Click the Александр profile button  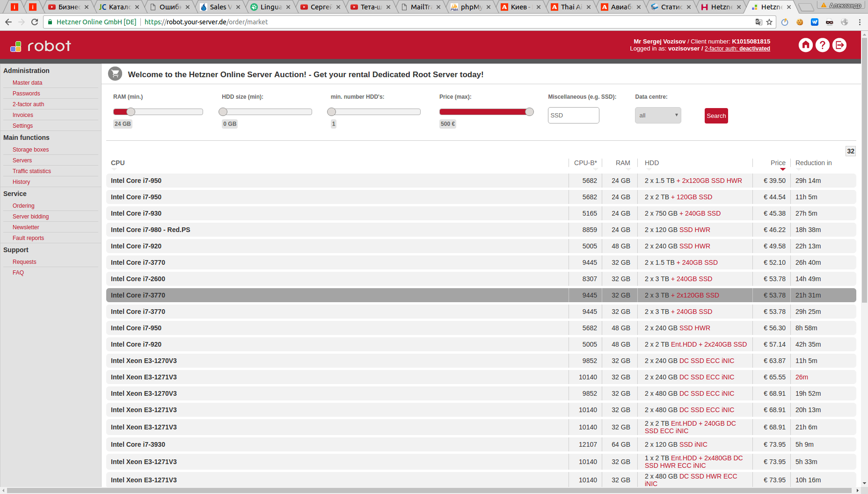[841, 5]
